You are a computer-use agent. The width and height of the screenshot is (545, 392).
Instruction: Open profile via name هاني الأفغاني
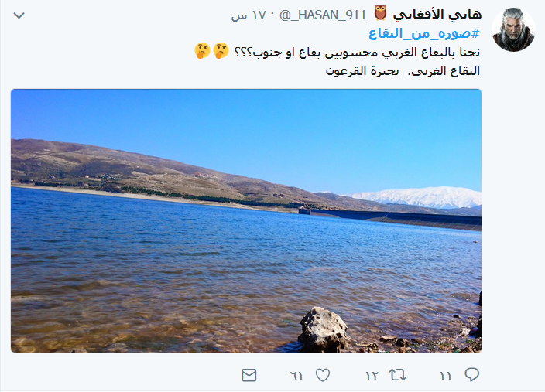click(x=437, y=15)
